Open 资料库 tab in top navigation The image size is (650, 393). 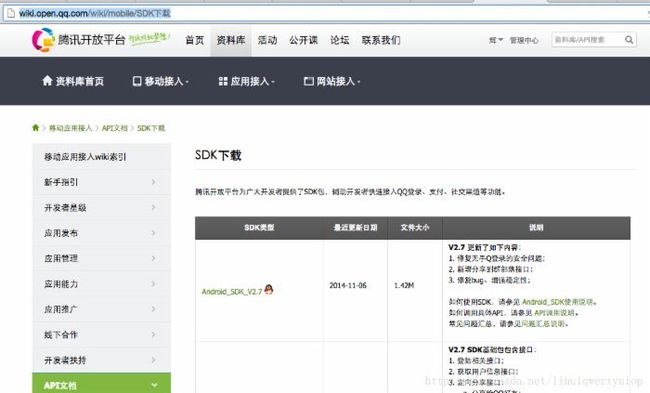pos(231,40)
